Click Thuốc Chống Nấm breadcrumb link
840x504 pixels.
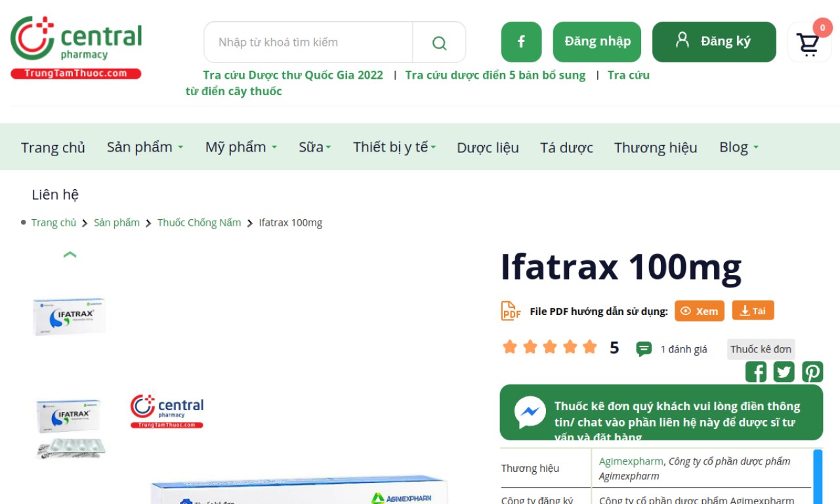point(199,222)
